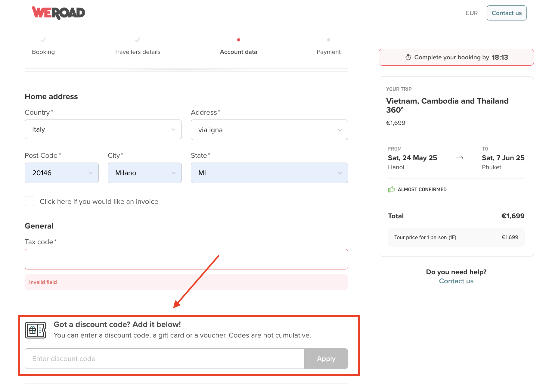Screen dimensions: 543x392
Task: Click the arrow between trip dates
Action: click(x=459, y=158)
